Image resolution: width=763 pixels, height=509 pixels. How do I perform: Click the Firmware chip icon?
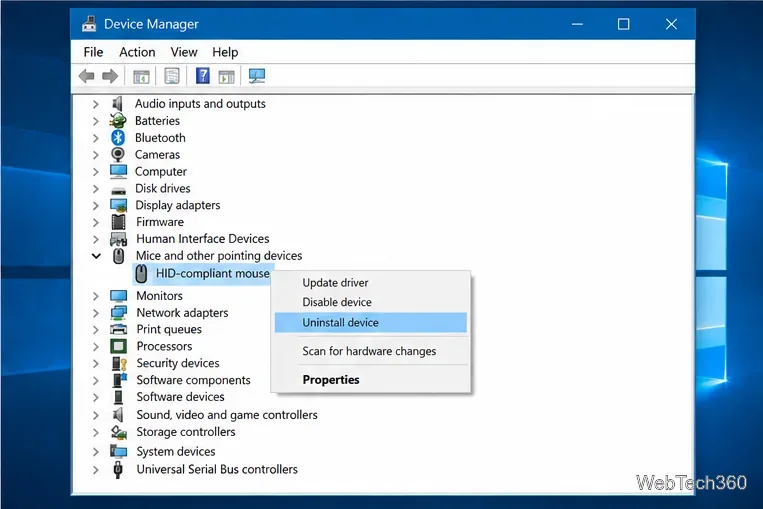point(118,222)
